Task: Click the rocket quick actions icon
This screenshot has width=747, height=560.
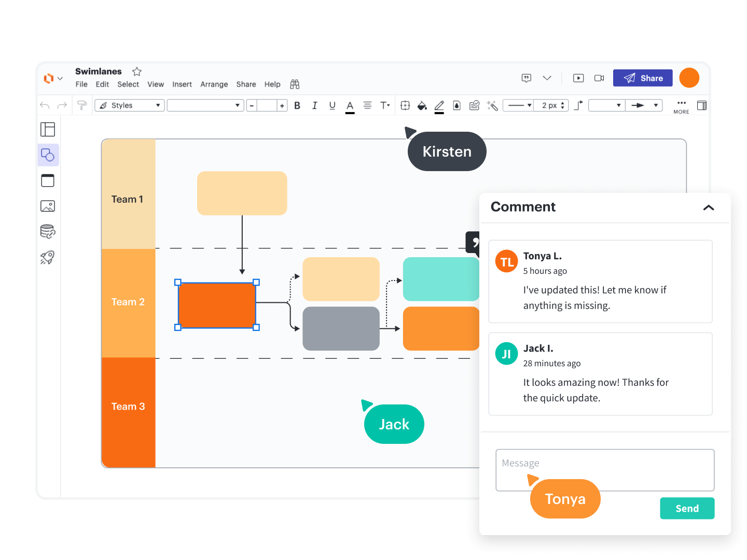Action: click(48, 257)
